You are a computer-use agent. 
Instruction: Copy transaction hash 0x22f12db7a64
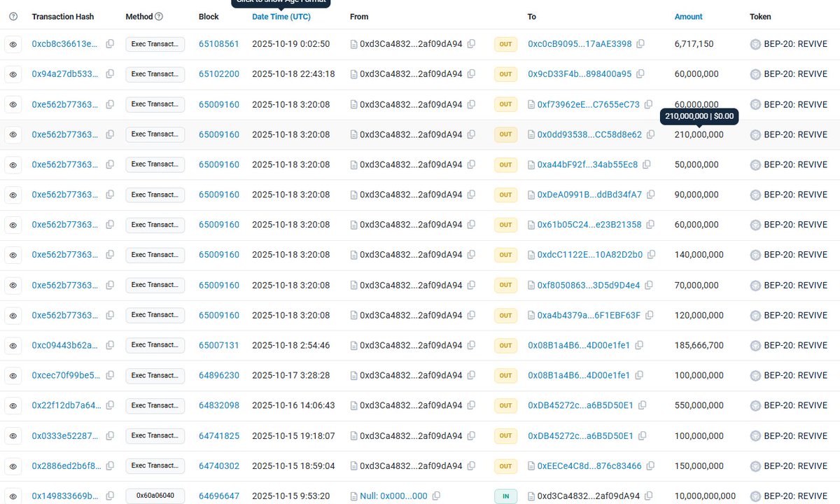pyautogui.click(x=110, y=406)
